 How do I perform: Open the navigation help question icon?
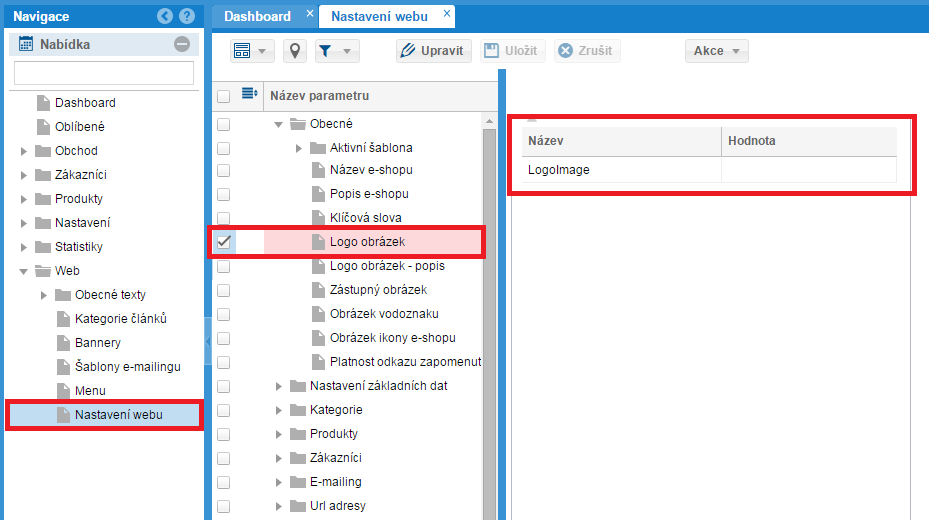187,16
